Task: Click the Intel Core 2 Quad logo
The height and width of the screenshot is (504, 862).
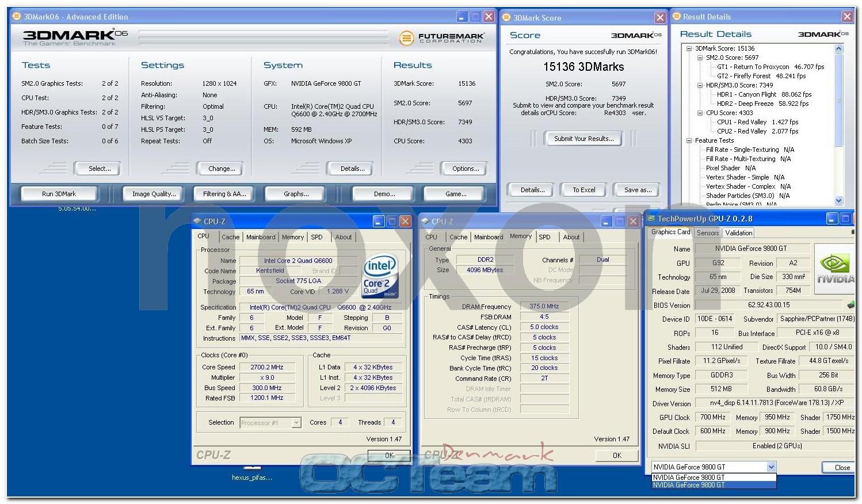Action: [x=379, y=276]
